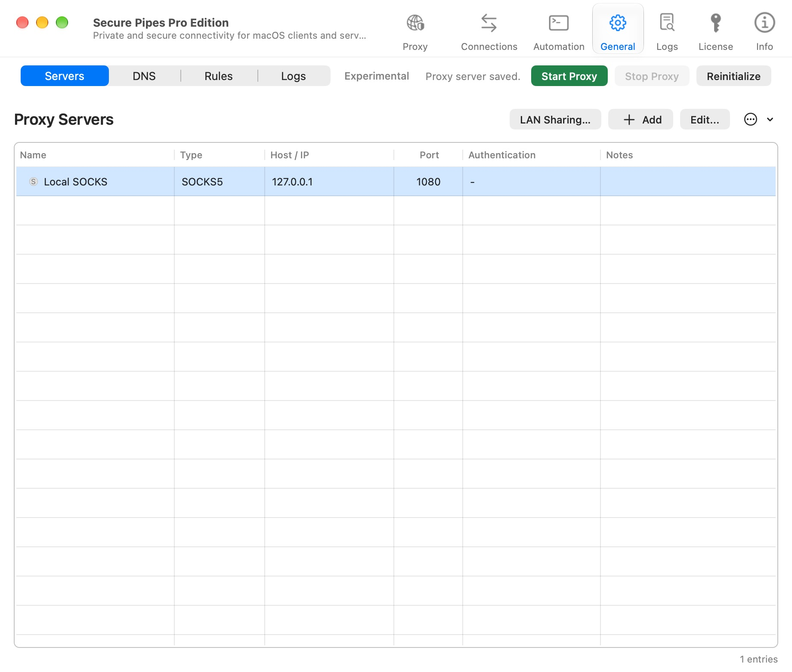Image resolution: width=792 pixels, height=672 pixels.
Task: Click the ellipsis more-actions icon
Action: tap(751, 119)
